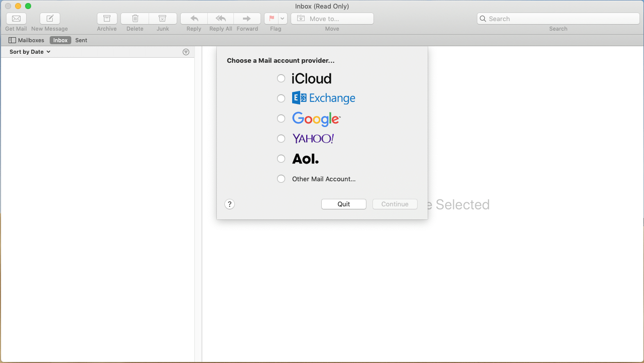Click the green zoom window button
The image size is (644, 363).
pyautogui.click(x=28, y=6)
